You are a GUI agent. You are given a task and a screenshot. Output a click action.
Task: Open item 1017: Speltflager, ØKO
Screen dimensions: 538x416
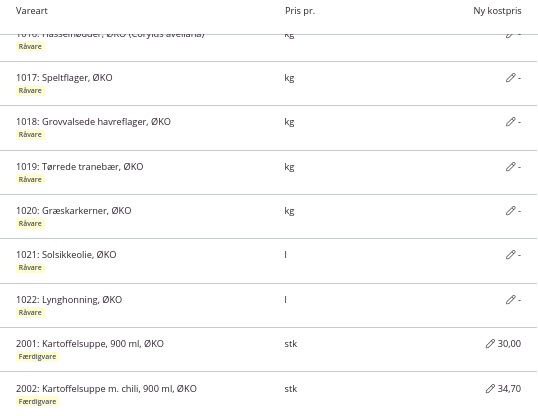click(64, 78)
